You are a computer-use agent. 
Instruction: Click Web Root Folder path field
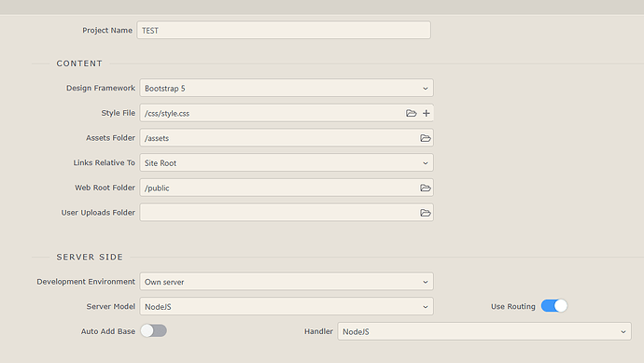point(278,188)
